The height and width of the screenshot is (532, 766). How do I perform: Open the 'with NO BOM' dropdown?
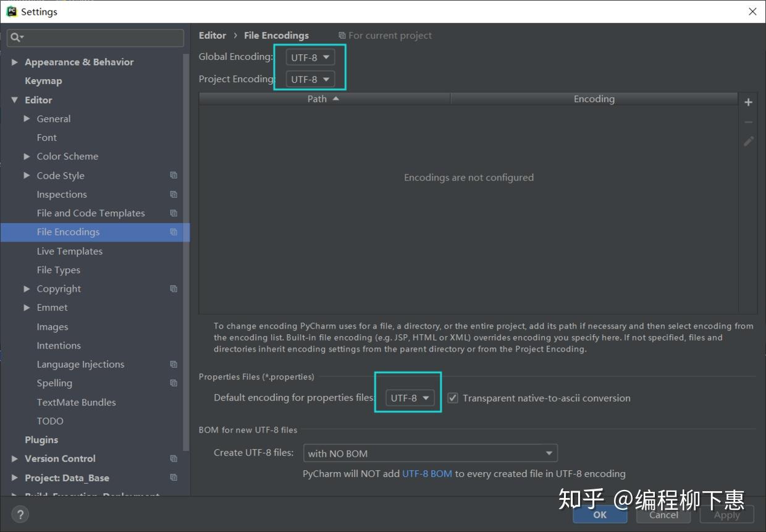(430, 453)
